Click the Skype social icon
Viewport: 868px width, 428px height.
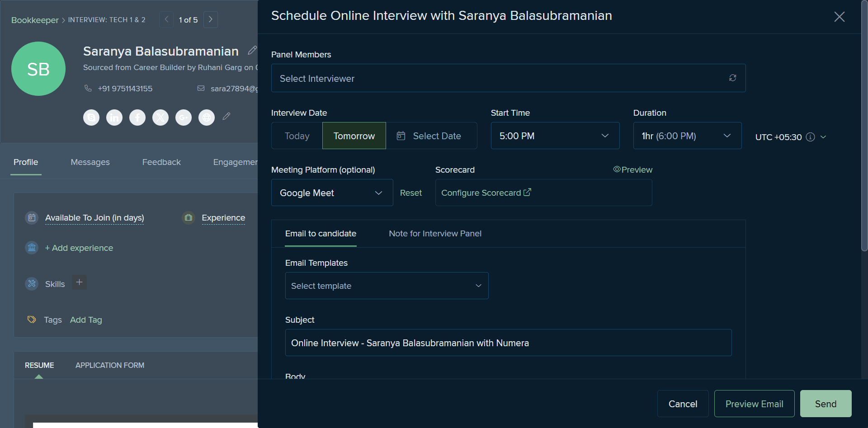(x=91, y=118)
